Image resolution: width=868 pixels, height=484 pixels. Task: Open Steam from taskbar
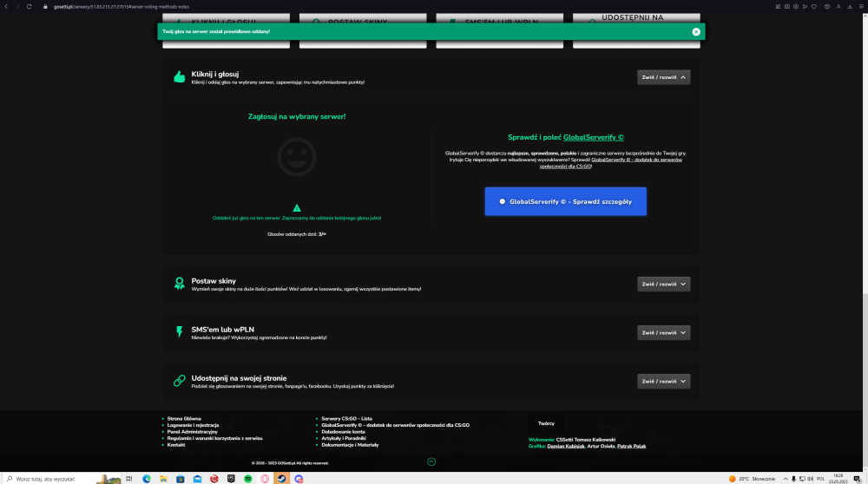[x=282, y=479]
